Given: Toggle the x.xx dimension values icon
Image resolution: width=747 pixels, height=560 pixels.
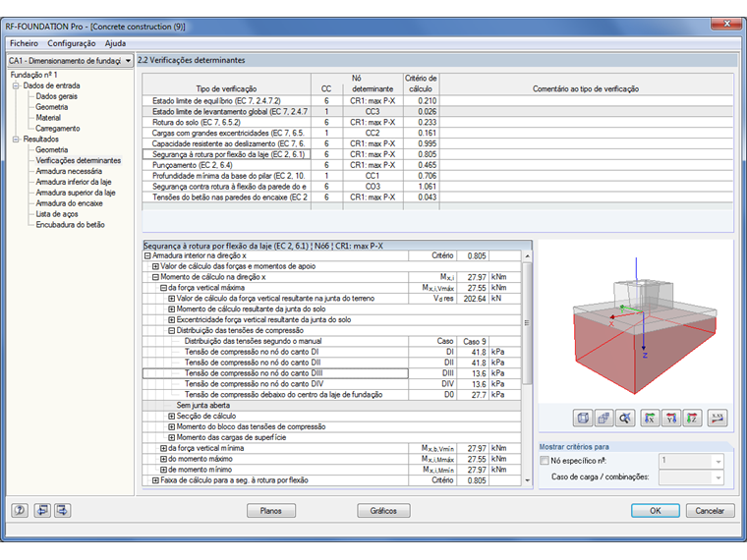Looking at the screenshot, I should [x=718, y=419].
